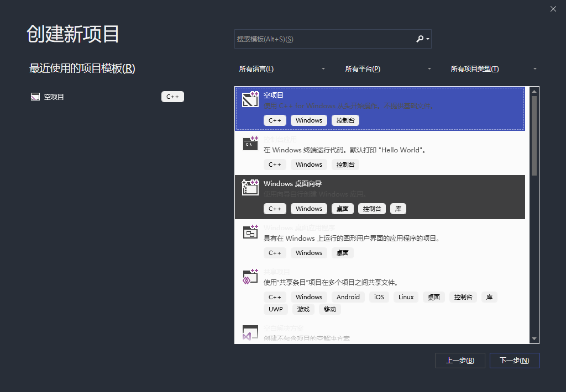Click the Blank Solution template icon
This screenshot has width=566, height=392.
tap(250, 332)
